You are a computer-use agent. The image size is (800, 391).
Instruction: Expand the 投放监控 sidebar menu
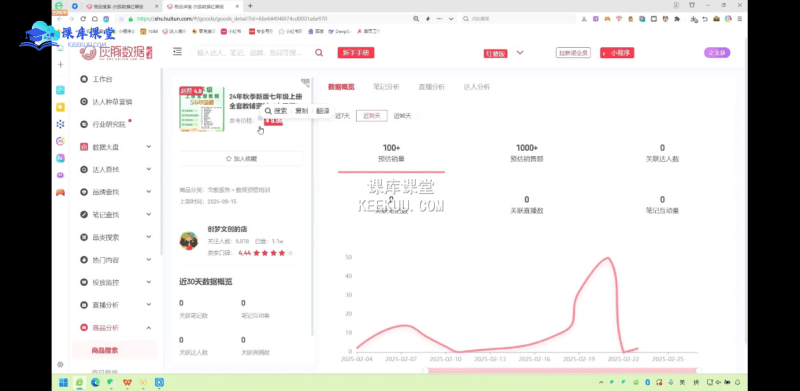click(x=148, y=282)
